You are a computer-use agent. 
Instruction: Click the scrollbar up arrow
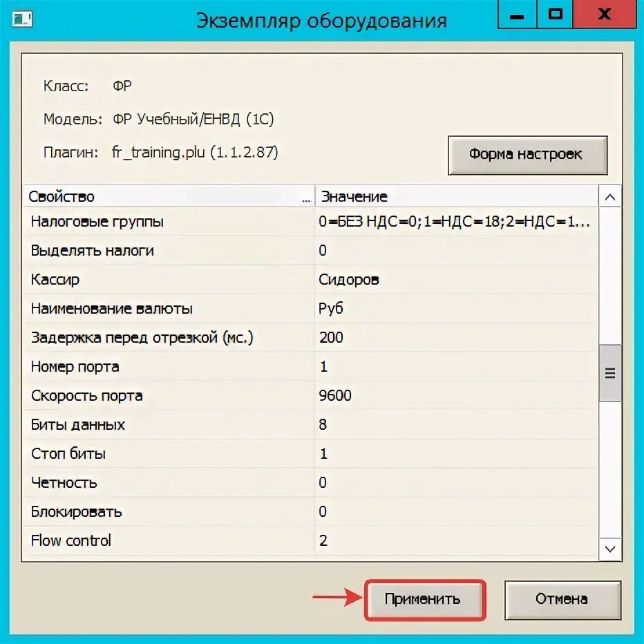[x=610, y=197]
